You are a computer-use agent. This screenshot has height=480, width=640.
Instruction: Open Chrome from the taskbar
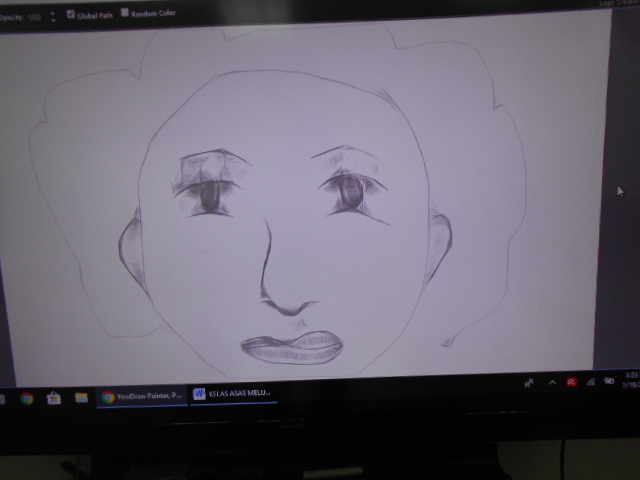pos(27,398)
